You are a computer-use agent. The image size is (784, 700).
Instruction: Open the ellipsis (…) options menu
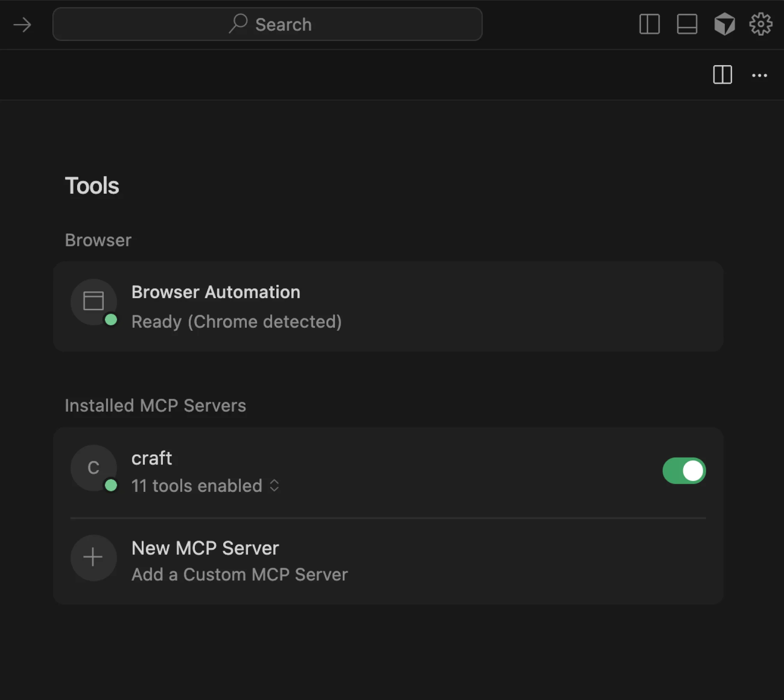(760, 75)
